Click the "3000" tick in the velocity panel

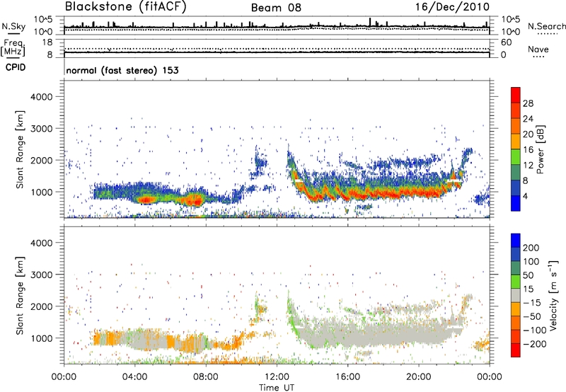point(41,275)
